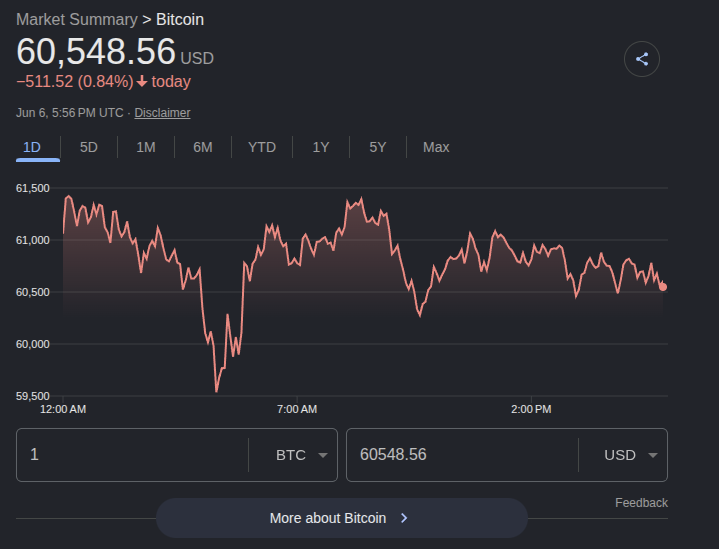The width and height of the screenshot is (719, 549).
Task: Show the 1Y chart range
Action: (x=321, y=147)
